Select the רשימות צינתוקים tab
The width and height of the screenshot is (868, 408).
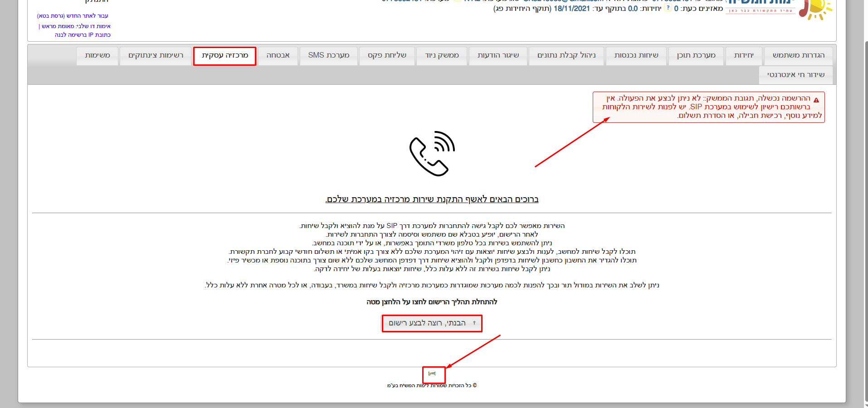(156, 56)
